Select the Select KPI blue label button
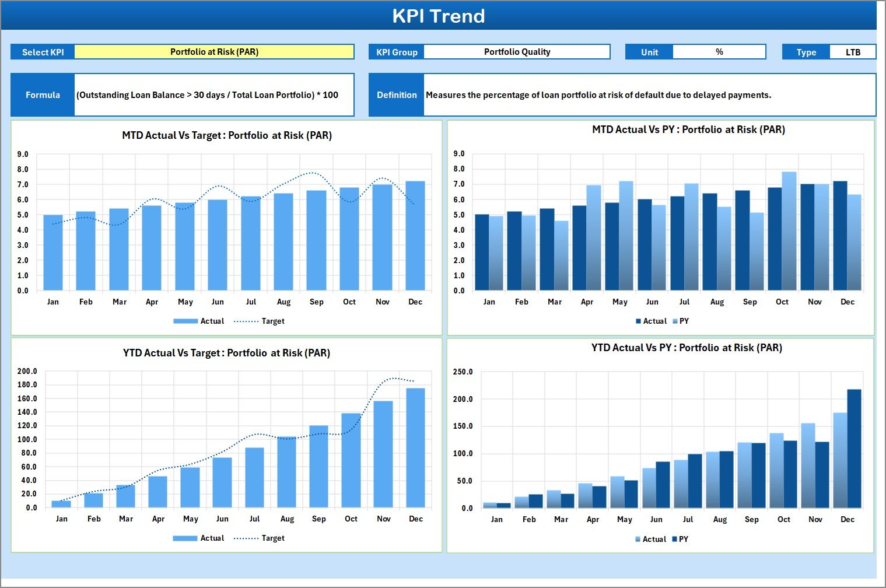886x588 pixels. (x=42, y=51)
